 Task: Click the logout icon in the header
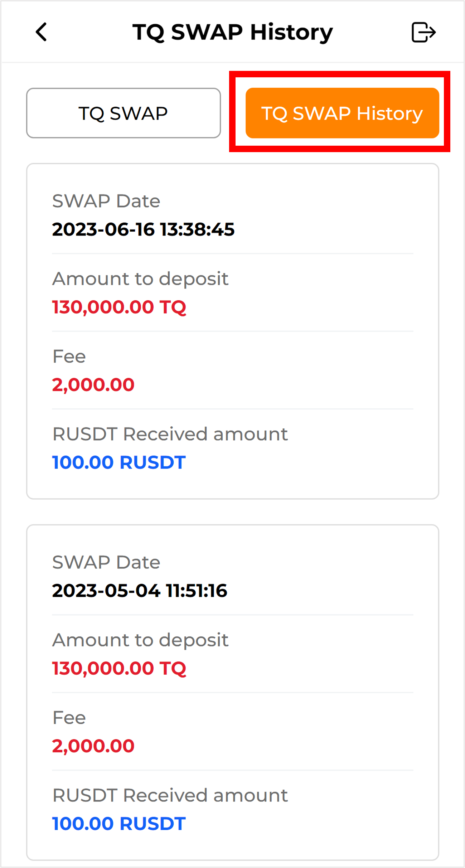click(423, 32)
